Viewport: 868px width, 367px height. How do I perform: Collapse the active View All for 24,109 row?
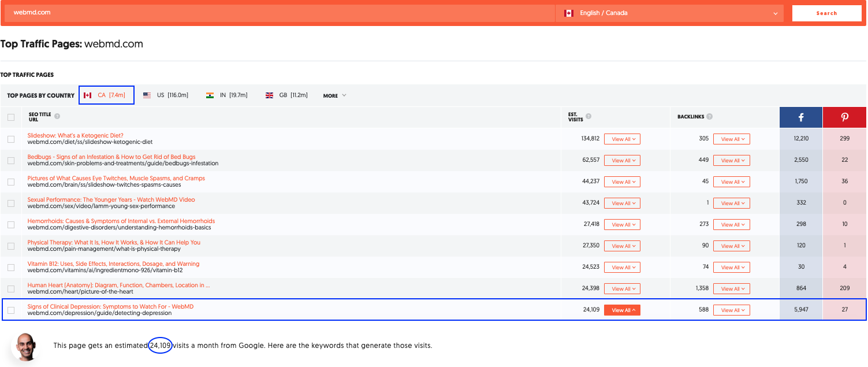point(622,310)
